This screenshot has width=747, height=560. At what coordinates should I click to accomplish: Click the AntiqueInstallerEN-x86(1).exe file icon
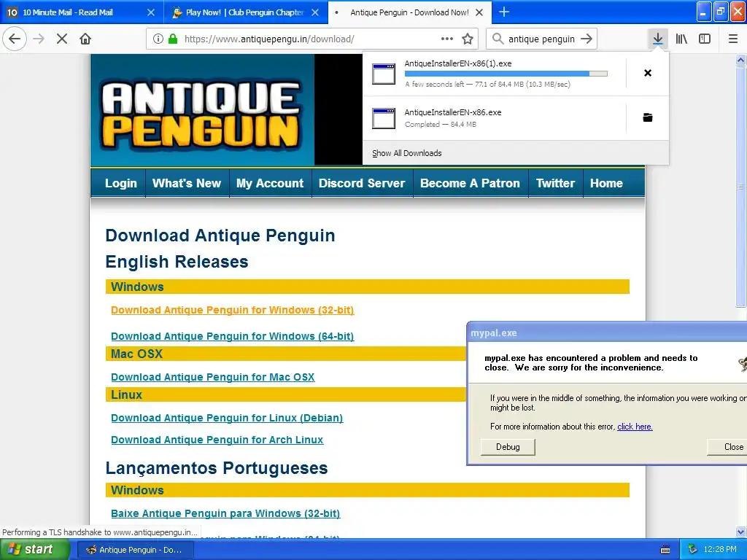[x=384, y=74]
